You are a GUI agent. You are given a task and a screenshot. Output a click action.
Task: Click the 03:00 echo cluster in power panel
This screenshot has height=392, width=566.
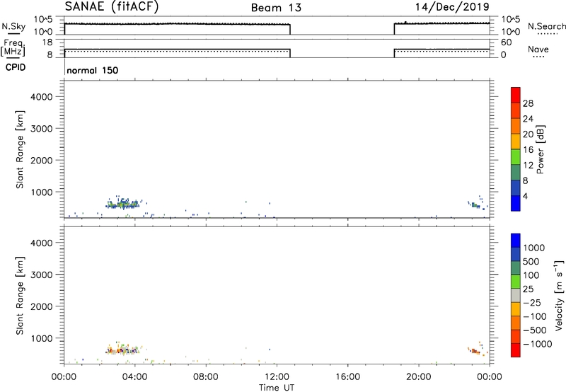tap(123, 204)
